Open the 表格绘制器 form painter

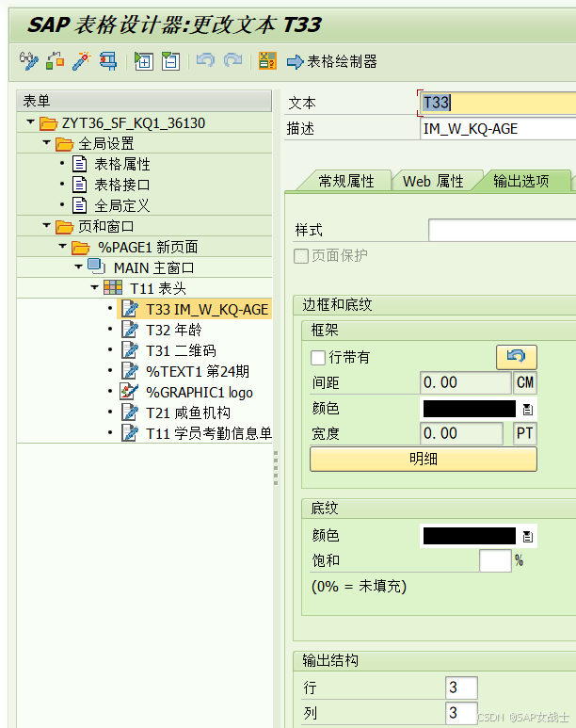coord(332,61)
